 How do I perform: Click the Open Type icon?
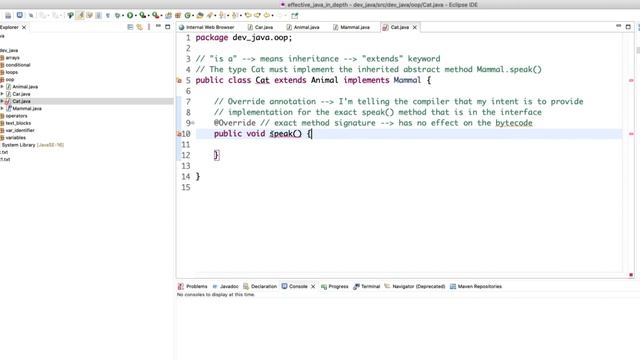[x=200, y=16]
